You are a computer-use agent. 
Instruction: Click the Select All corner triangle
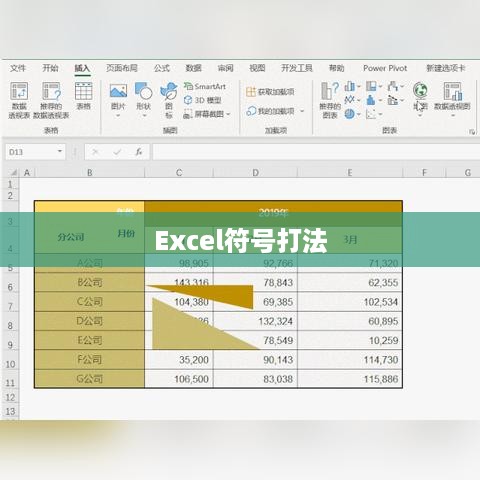[13, 172]
